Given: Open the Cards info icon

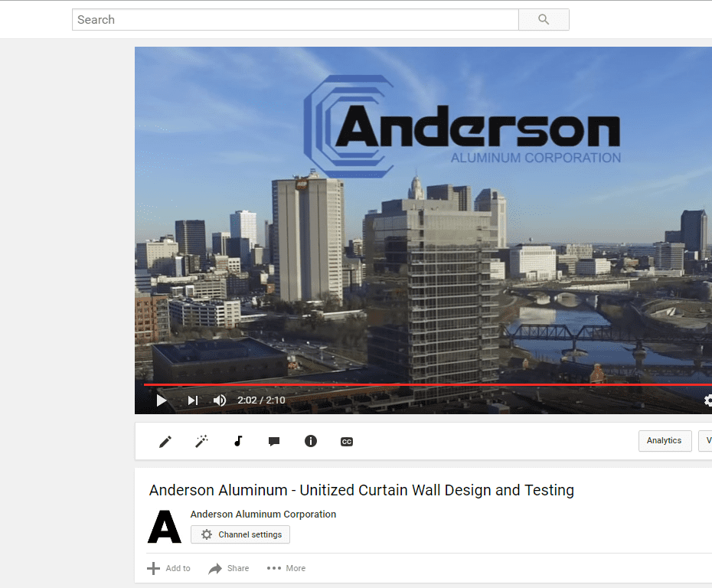Looking at the screenshot, I should coord(311,441).
